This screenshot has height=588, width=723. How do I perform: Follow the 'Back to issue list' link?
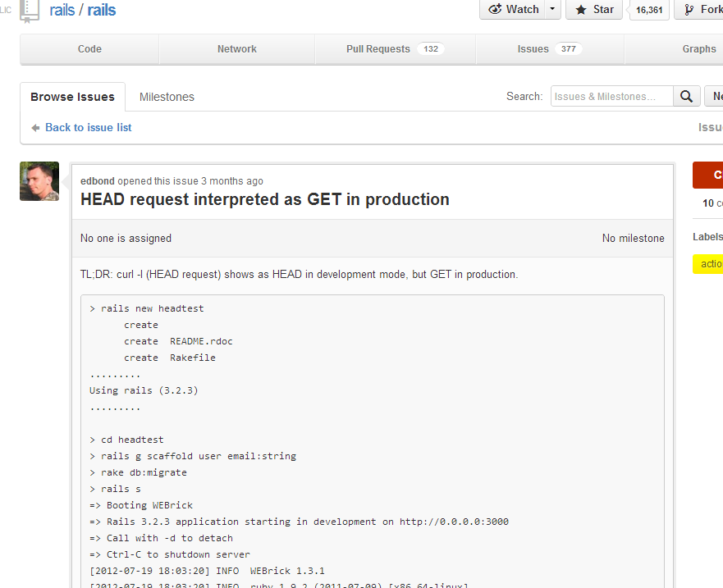pos(88,127)
